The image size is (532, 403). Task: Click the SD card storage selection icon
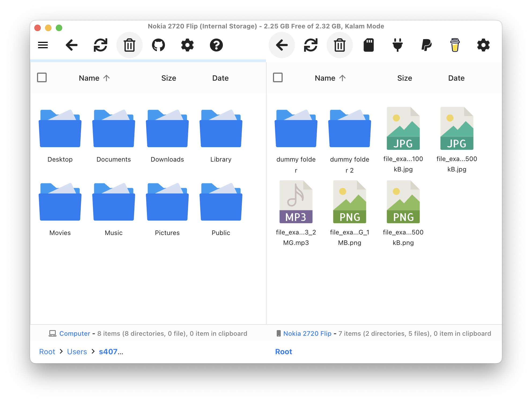pyautogui.click(x=369, y=45)
